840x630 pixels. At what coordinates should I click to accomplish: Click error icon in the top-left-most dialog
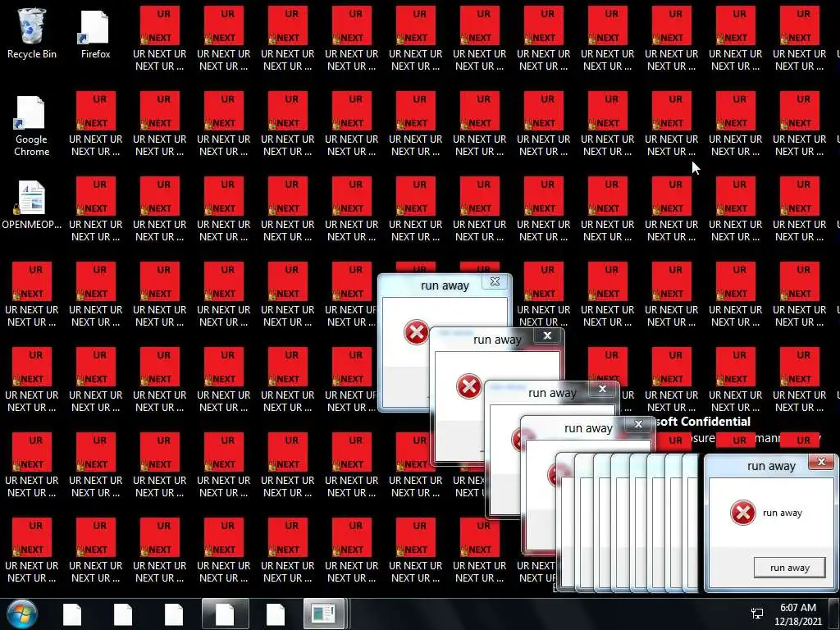click(x=416, y=332)
